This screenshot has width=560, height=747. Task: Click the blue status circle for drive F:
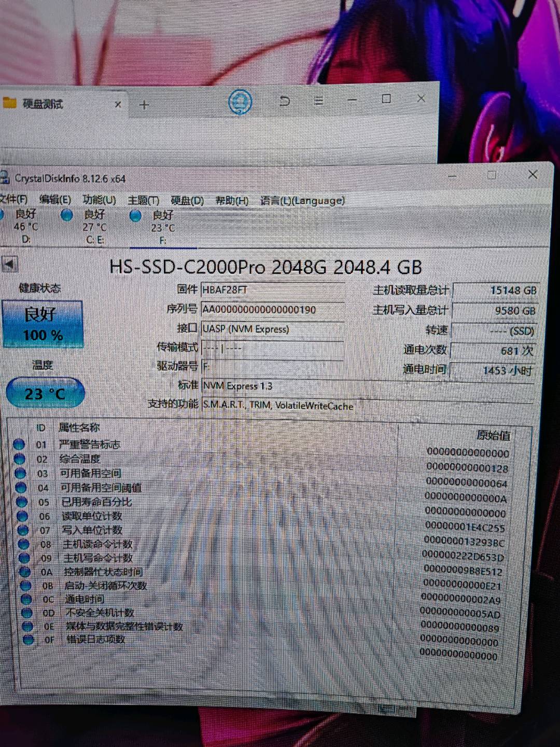[x=135, y=216]
